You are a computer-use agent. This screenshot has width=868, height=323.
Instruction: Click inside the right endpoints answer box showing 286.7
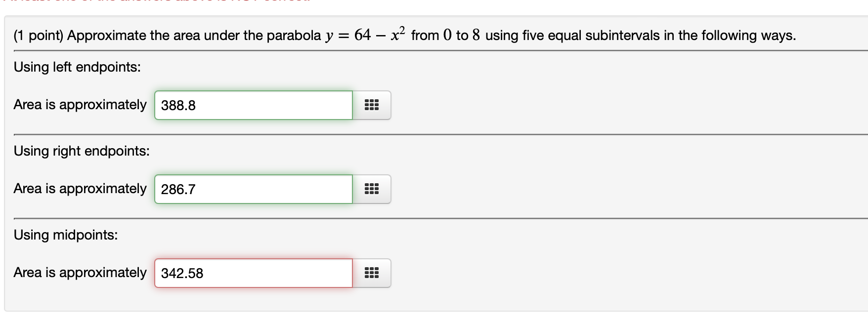pos(252,189)
